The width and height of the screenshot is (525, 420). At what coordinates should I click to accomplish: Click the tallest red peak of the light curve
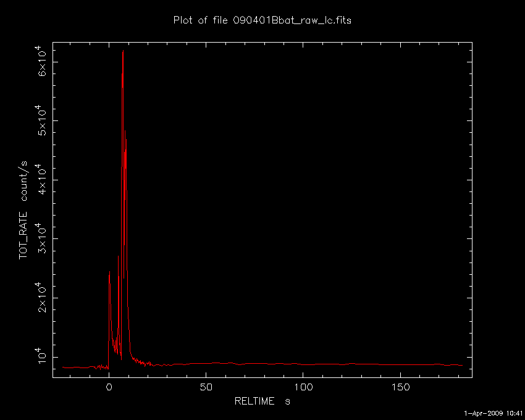tap(123, 51)
